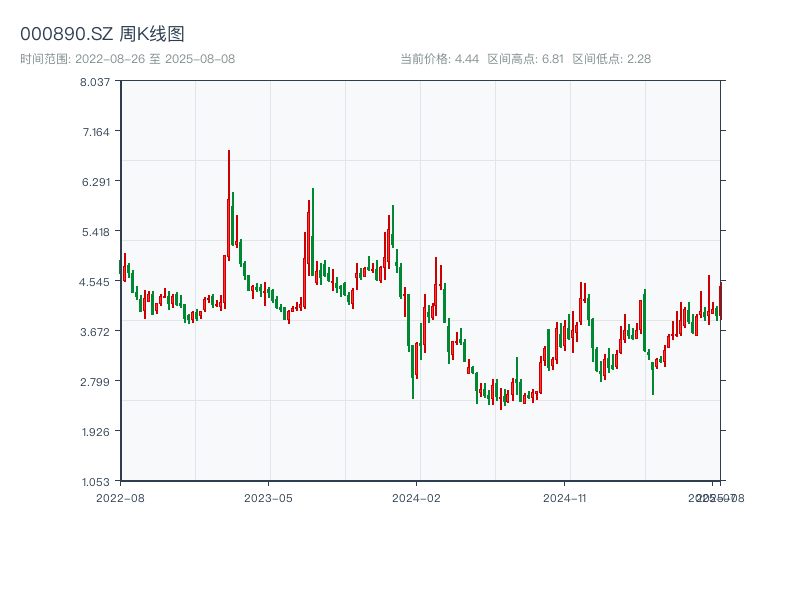Click the x-axis label 2023-05
The image size is (800, 600).
[268, 498]
